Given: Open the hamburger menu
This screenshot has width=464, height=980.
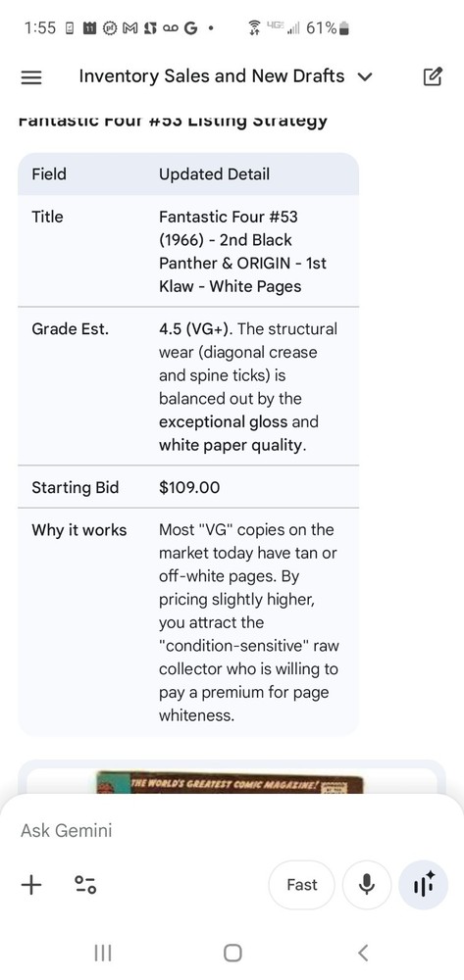Looking at the screenshot, I should 31,77.
